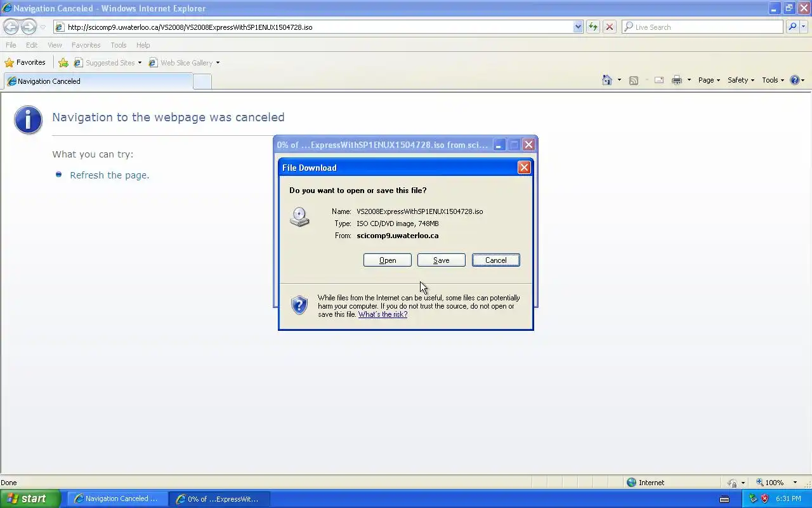Screen dimensions: 812x508
Task: Click the search magnifier button
Action: [792, 27]
